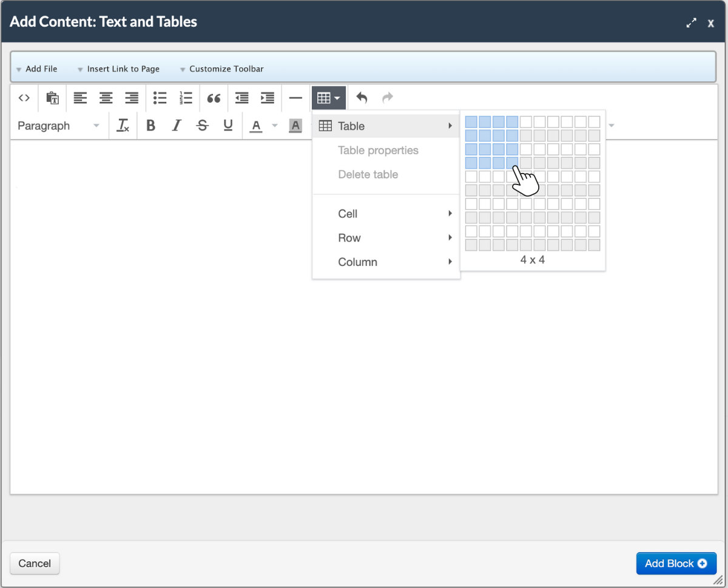Toggle strikethrough formatting
Image resolution: width=728 pixels, height=588 pixels.
pos(203,126)
